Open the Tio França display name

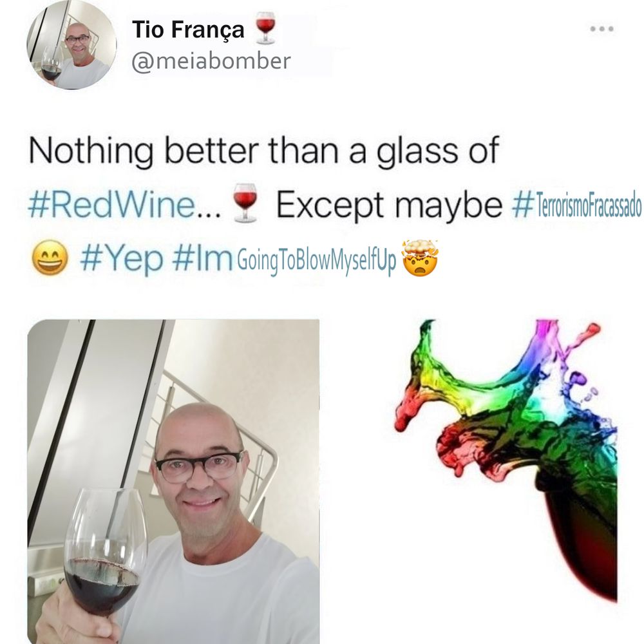(x=188, y=30)
